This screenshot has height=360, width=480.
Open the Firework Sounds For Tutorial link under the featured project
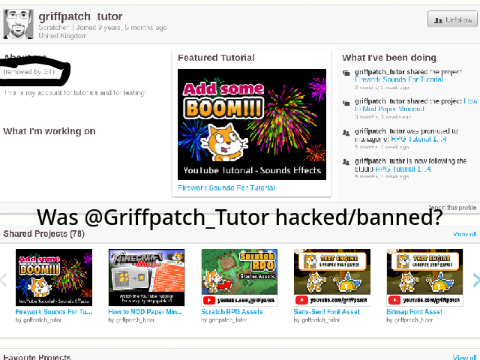226,188
